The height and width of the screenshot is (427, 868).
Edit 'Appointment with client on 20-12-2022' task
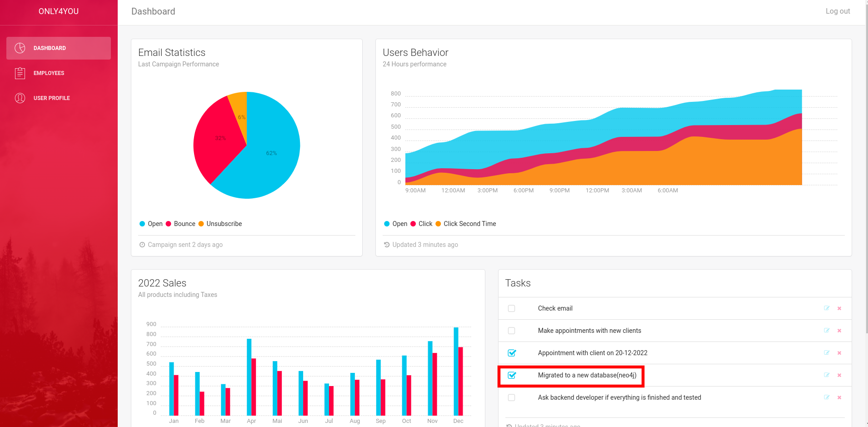pos(827,353)
